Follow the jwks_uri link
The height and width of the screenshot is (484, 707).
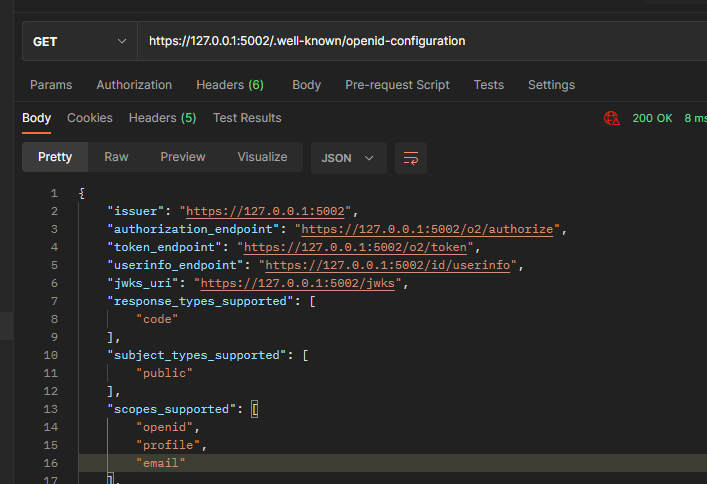(301, 283)
